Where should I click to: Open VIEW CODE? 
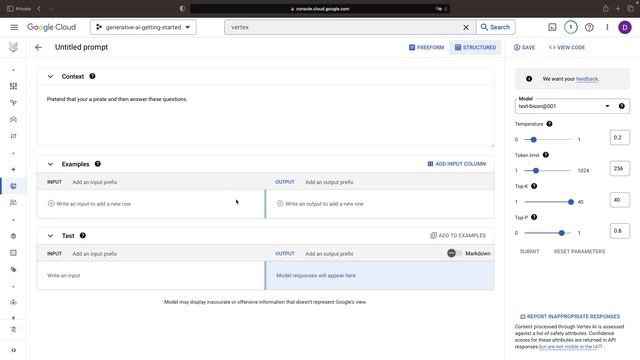click(567, 47)
